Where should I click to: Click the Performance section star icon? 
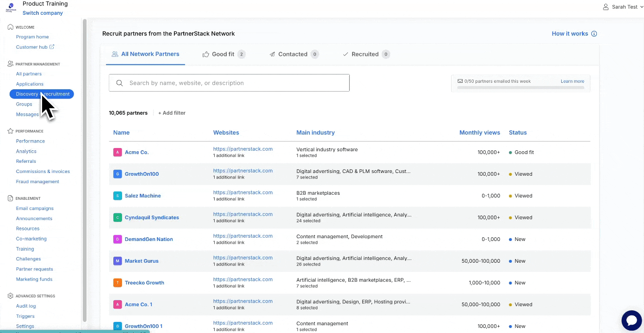tap(10, 131)
